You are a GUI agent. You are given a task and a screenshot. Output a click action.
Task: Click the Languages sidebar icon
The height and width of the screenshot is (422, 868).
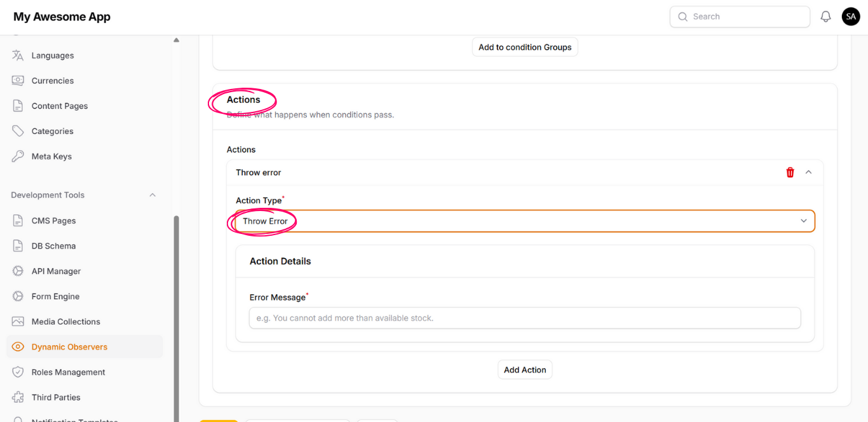[x=18, y=55]
